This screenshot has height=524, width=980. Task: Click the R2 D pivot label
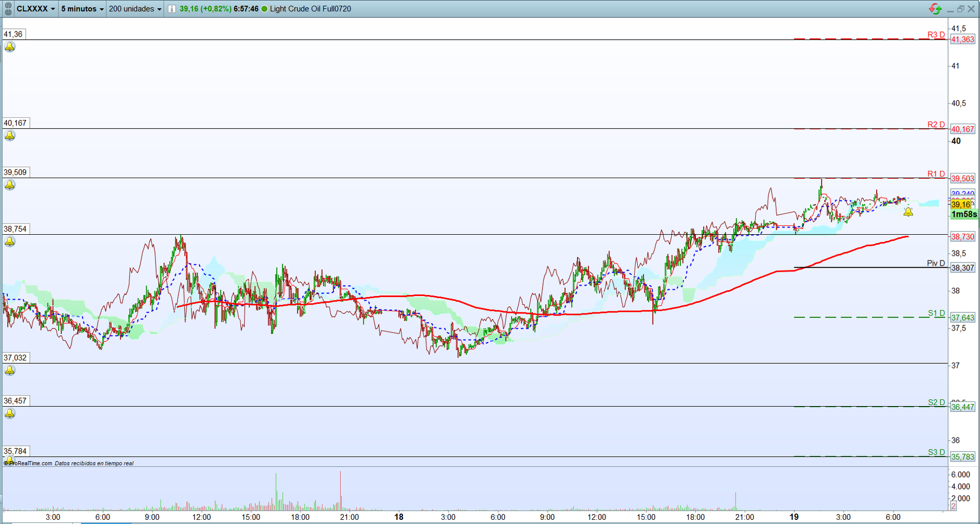[x=936, y=124]
